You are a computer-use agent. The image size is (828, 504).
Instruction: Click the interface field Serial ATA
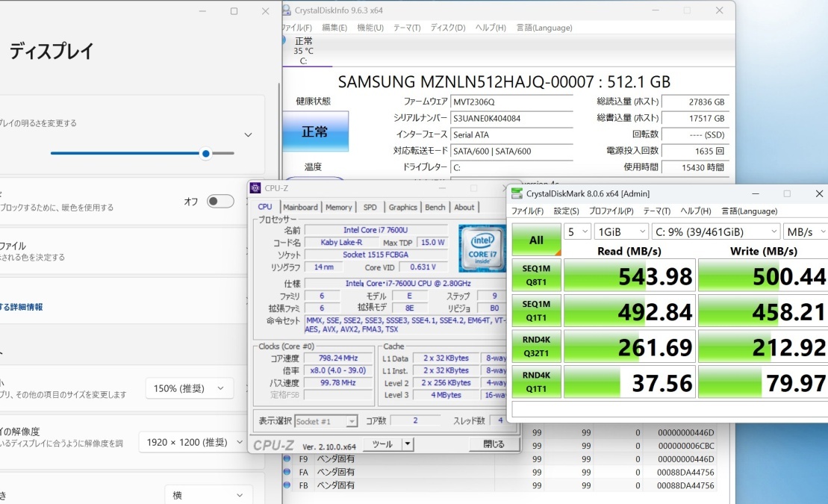[511, 134]
